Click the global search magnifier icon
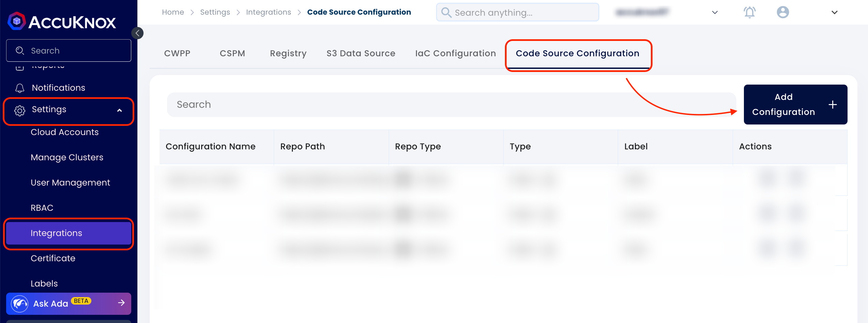The width and height of the screenshot is (868, 323). pyautogui.click(x=446, y=12)
